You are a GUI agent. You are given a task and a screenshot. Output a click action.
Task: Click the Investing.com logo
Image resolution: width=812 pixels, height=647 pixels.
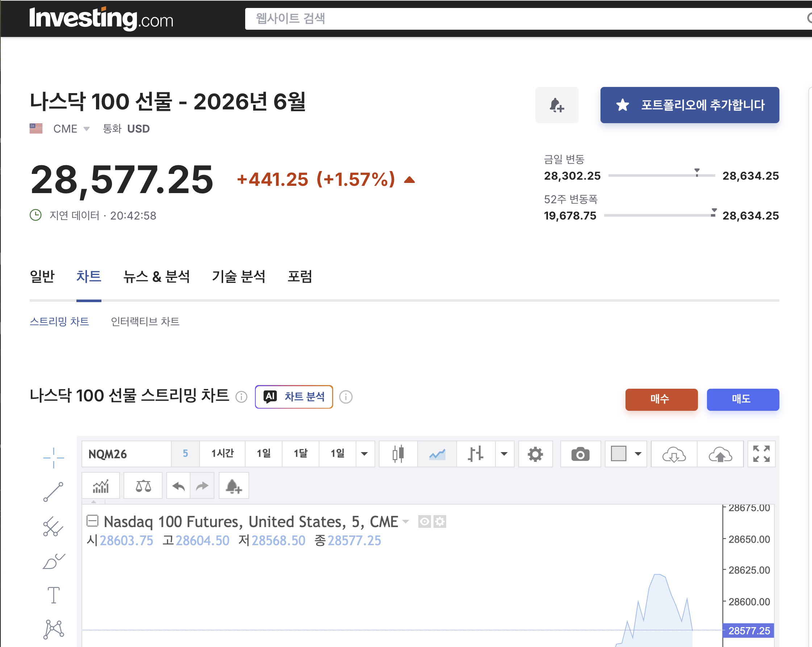coord(101,19)
